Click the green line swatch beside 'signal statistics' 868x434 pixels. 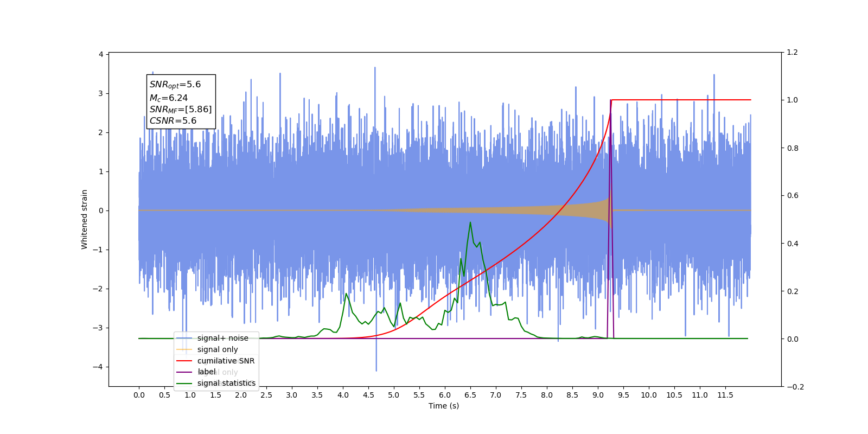pyautogui.click(x=184, y=383)
